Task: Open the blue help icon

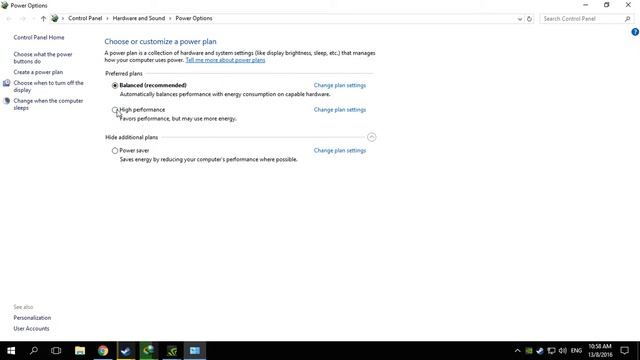Action: click(635, 32)
